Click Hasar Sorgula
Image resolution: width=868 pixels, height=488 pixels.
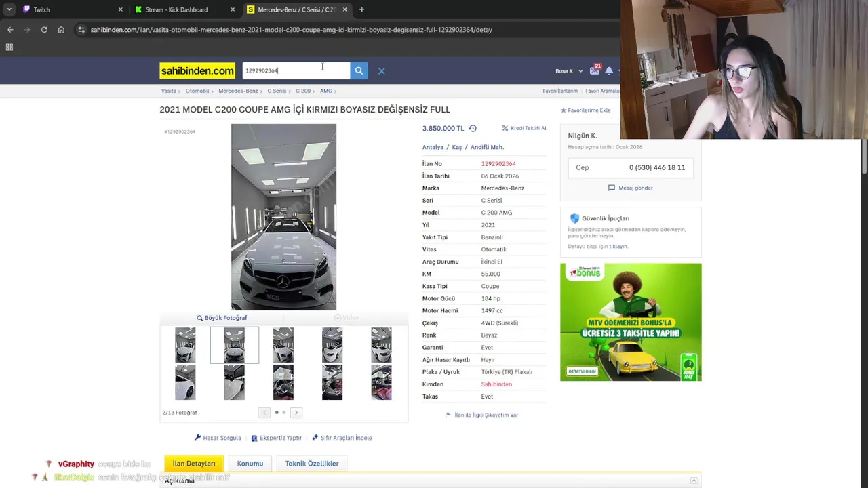pos(218,438)
